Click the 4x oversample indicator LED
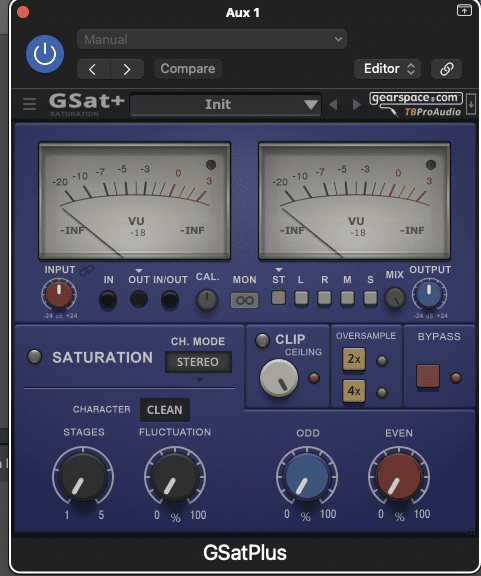 pyautogui.click(x=382, y=393)
